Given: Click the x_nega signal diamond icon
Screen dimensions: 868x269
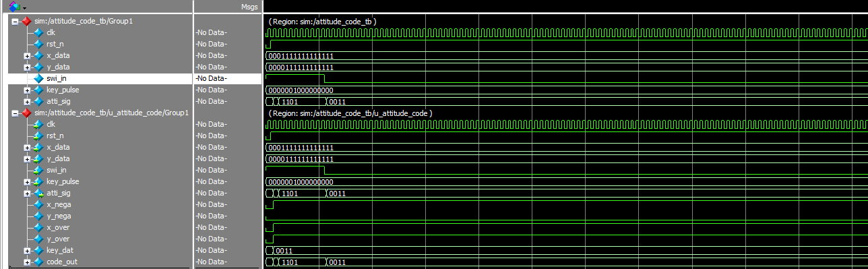Looking at the screenshot, I should tap(38, 204).
